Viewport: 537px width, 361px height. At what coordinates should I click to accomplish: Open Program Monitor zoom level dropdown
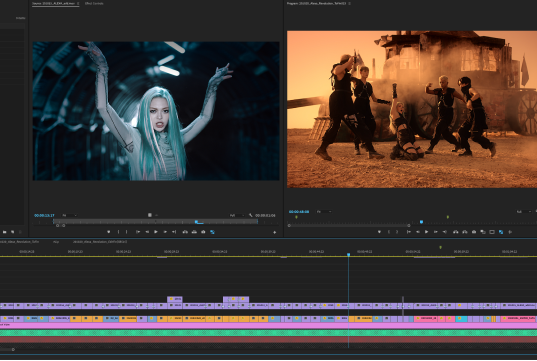tap(324, 212)
